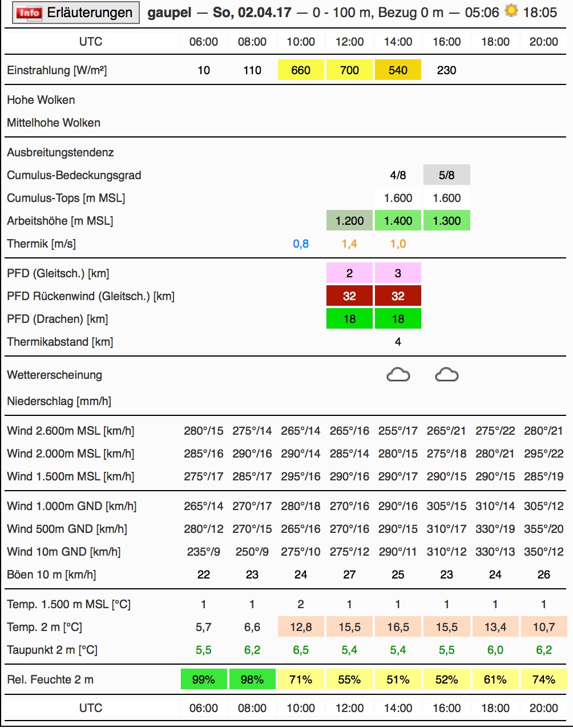
Task: Select the 06:00 column header at top
Action: pyautogui.click(x=204, y=42)
